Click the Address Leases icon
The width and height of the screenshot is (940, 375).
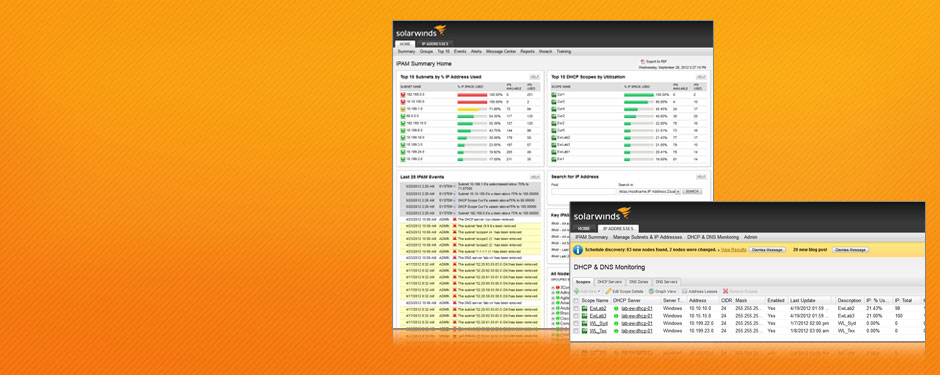coord(685,291)
